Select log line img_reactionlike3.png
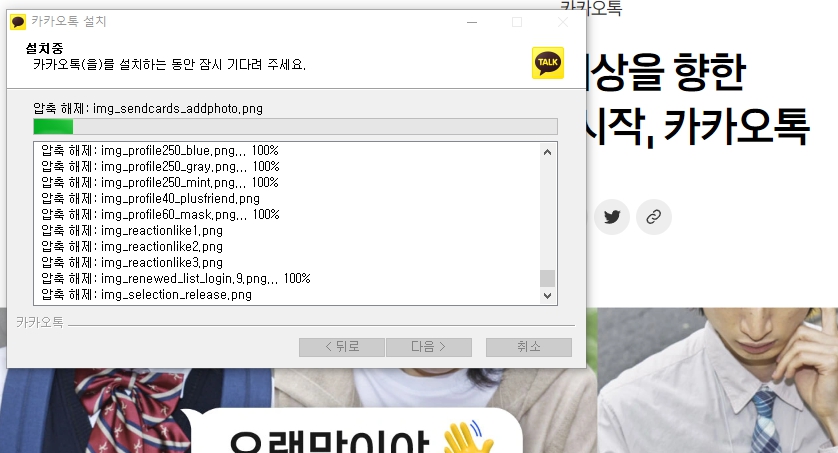838x453 pixels. [132, 262]
